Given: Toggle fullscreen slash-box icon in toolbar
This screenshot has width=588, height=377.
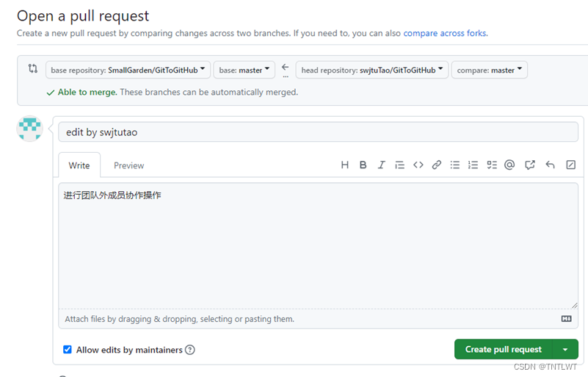Looking at the screenshot, I should pos(571,165).
